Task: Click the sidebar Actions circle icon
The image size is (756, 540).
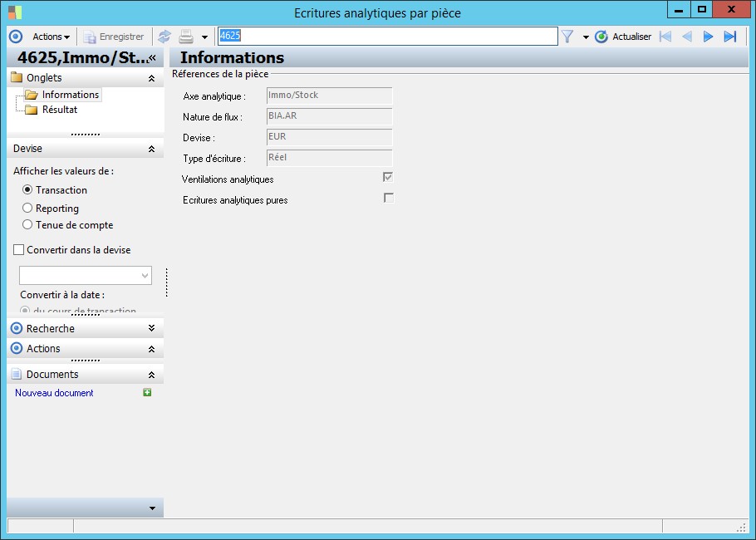Action: (17, 348)
